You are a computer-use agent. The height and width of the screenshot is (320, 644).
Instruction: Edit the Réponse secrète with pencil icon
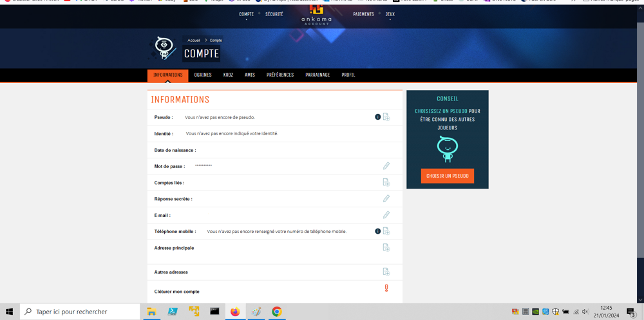click(386, 198)
